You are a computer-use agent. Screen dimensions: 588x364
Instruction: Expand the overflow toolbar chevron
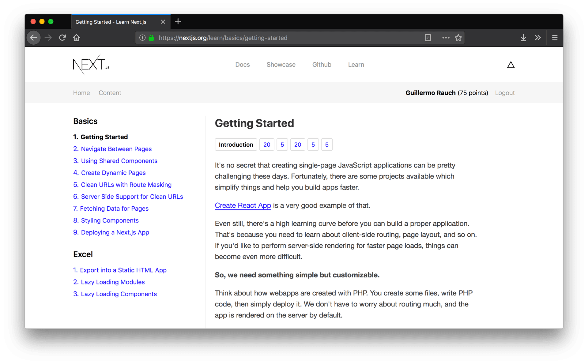537,37
